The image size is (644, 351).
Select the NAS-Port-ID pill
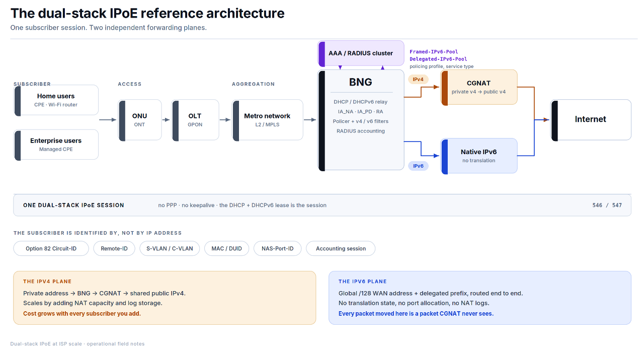click(x=277, y=248)
